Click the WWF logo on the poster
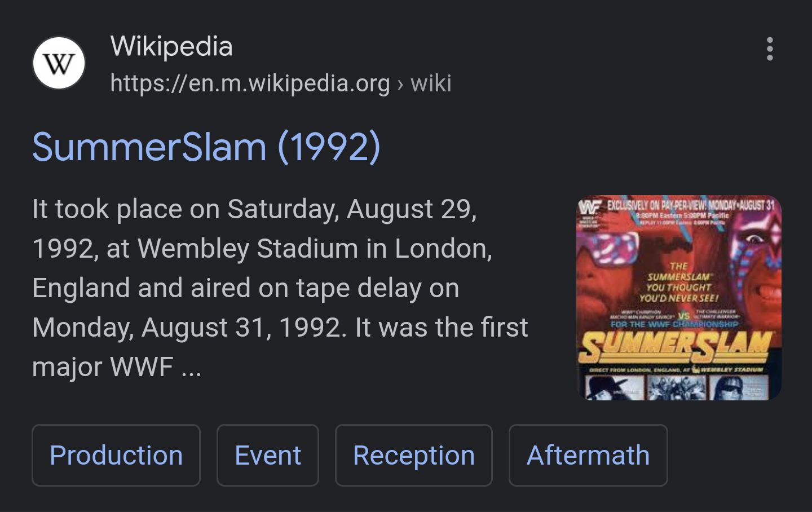The image size is (812, 512). [589, 208]
